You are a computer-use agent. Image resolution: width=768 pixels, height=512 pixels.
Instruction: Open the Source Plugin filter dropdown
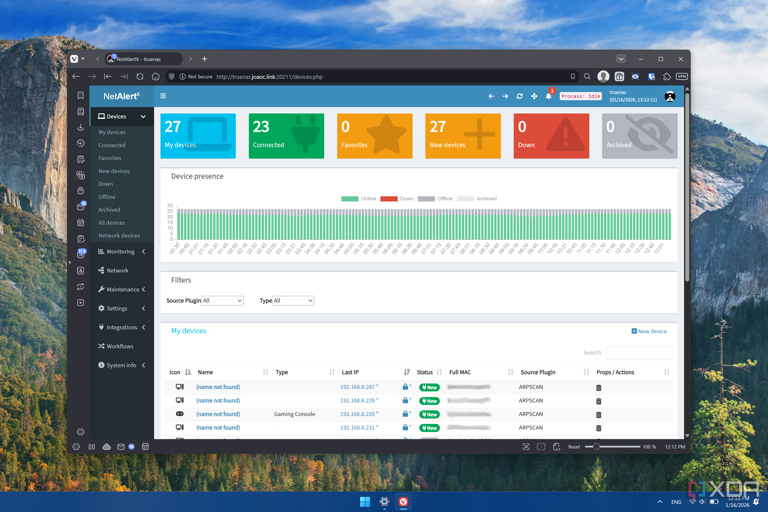222,301
